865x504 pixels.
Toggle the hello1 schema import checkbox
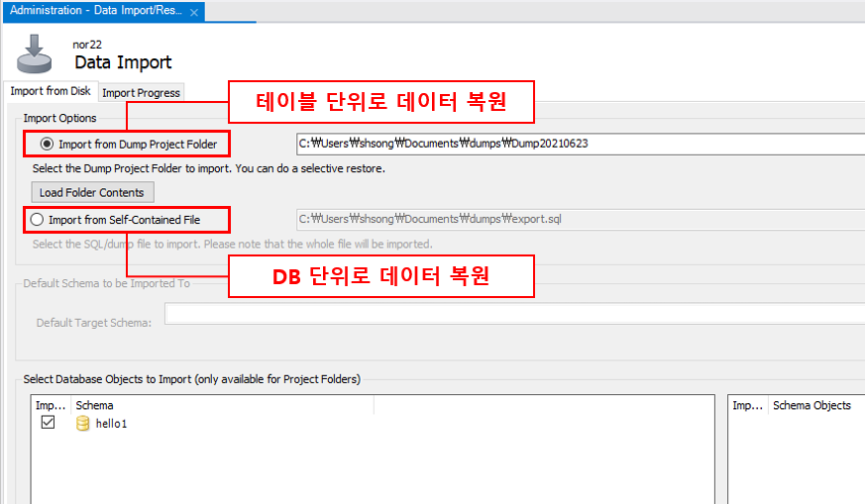(x=48, y=423)
